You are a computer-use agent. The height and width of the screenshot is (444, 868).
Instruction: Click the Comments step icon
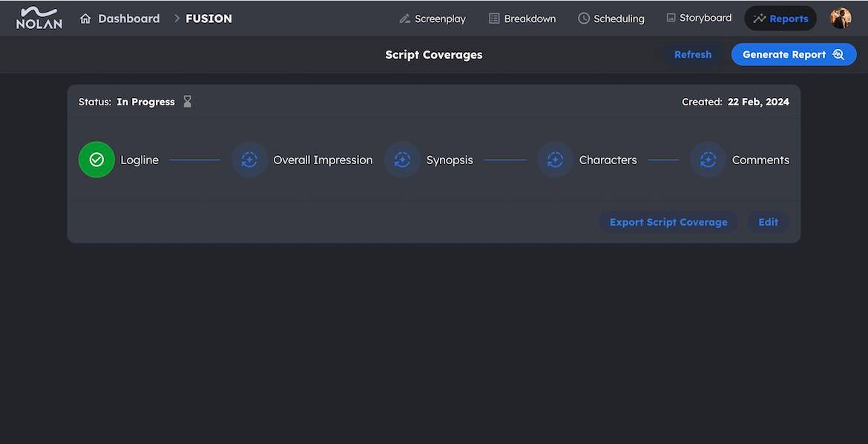pyautogui.click(x=708, y=160)
